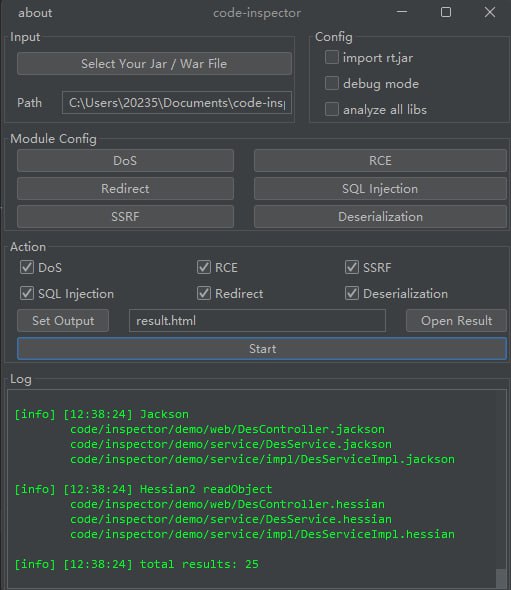Maximize the code-inspector window
This screenshot has height=590, width=511.
[446, 12]
